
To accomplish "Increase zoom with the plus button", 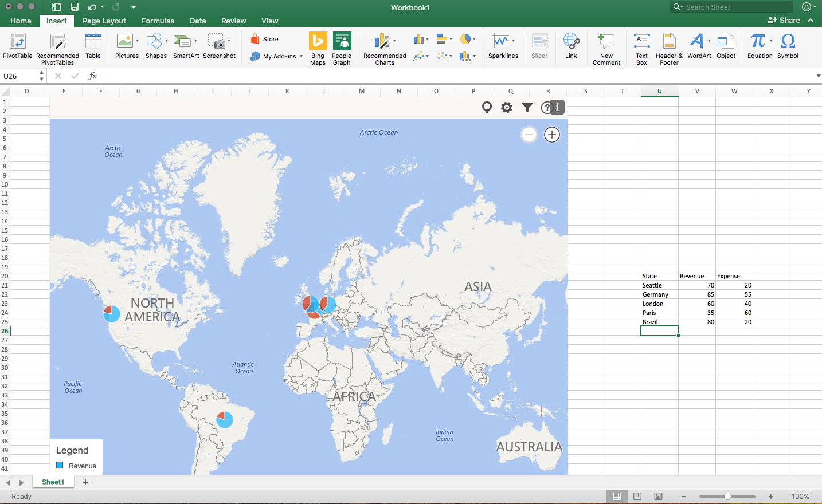I will click(771, 497).
